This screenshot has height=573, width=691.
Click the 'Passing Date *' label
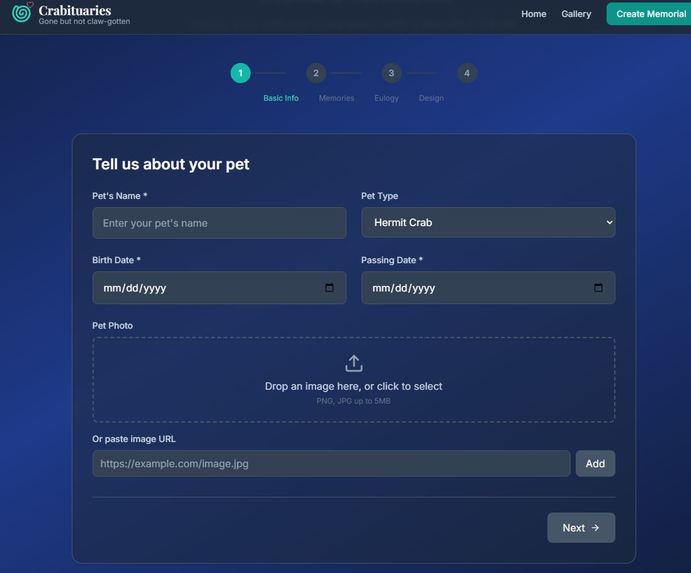click(x=392, y=260)
